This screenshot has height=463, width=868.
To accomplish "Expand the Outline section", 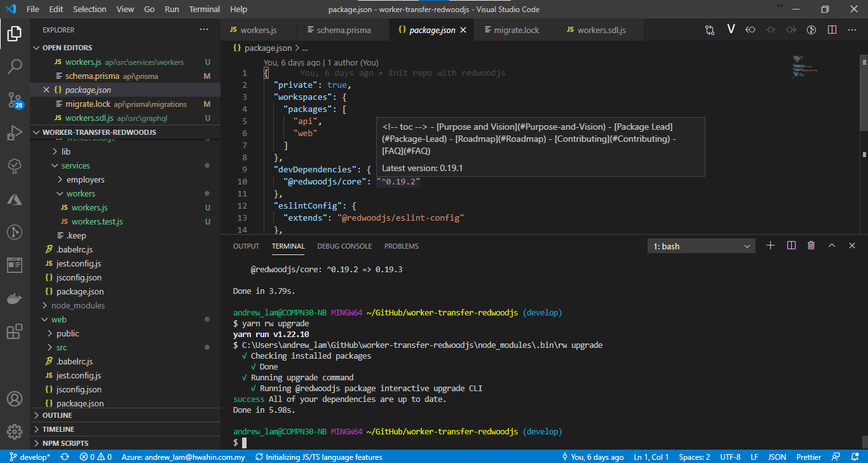I will (125, 415).
